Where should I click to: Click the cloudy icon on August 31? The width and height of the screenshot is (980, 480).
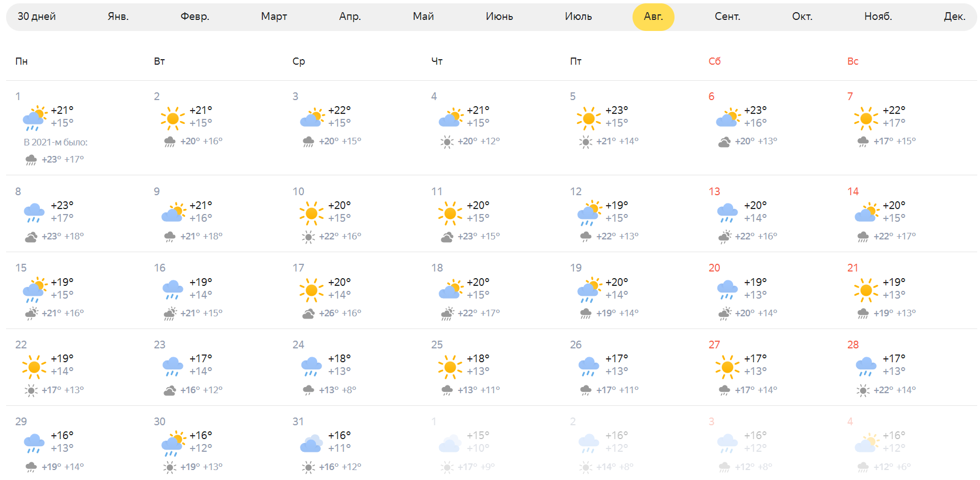(x=312, y=443)
